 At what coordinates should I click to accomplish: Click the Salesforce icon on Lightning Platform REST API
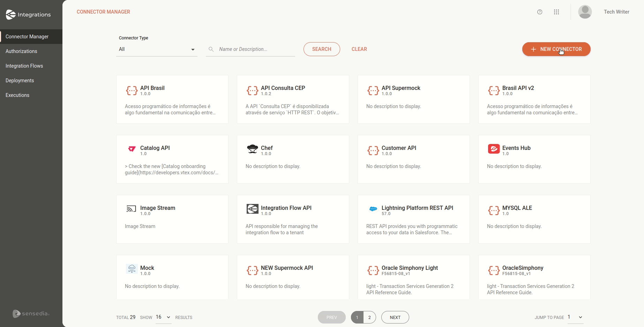[x=373, y=210]
